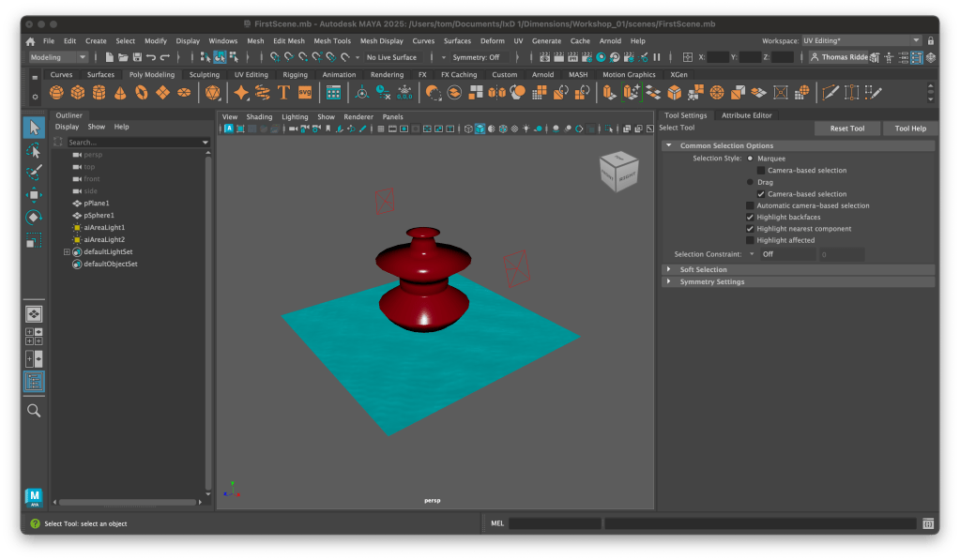Viewport: 960px width, 560px height.
Task: Click the SVG import shelf icon
Action: (305, 93)
